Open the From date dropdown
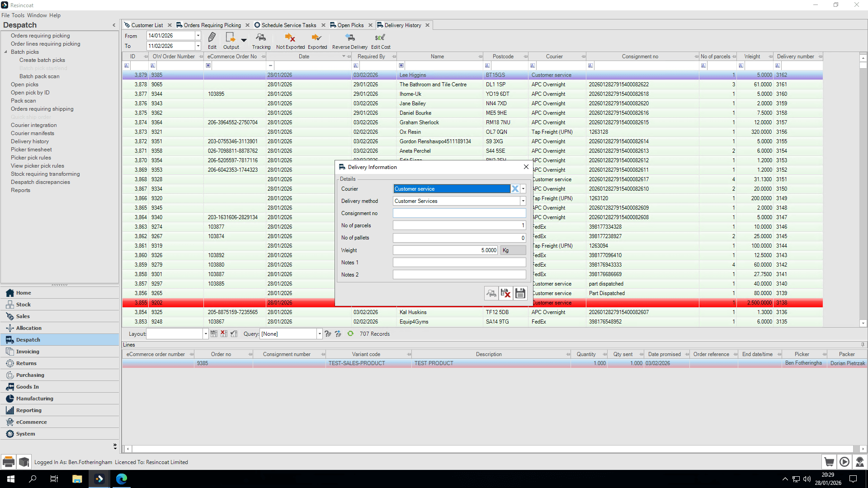This screenshot has width=868, height=488. tap(198, 36)
